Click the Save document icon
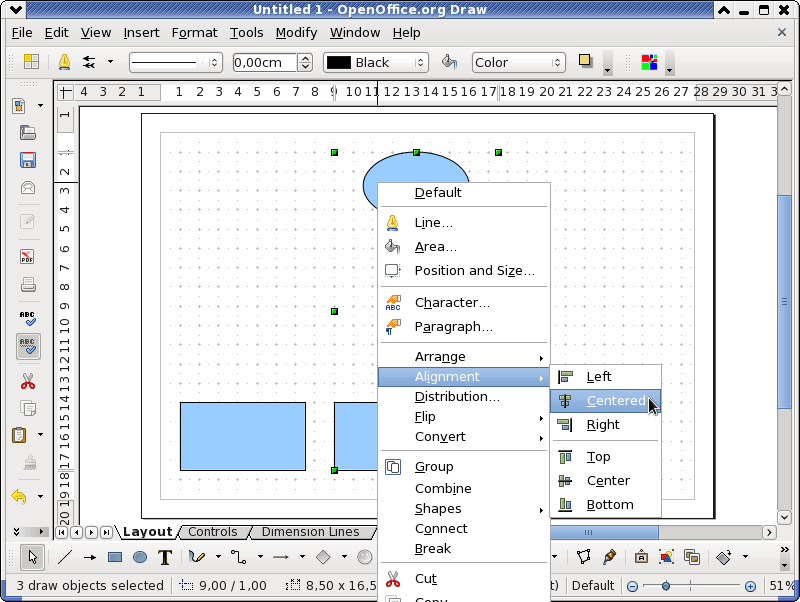 pyautogui.click(x=28, y=160)
